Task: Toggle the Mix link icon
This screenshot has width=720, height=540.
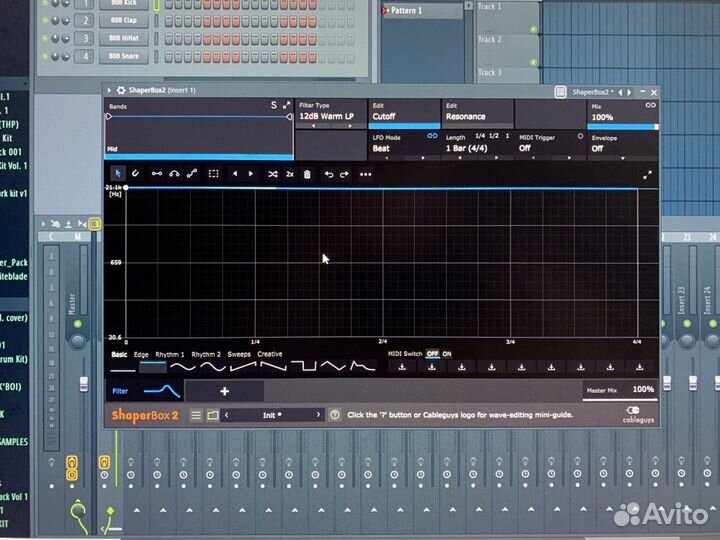Action: 650,105
